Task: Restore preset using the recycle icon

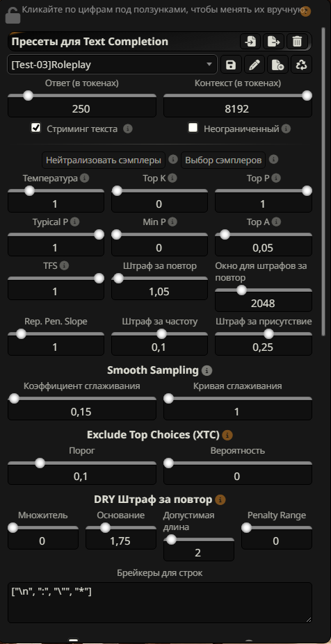Action: 301,65
